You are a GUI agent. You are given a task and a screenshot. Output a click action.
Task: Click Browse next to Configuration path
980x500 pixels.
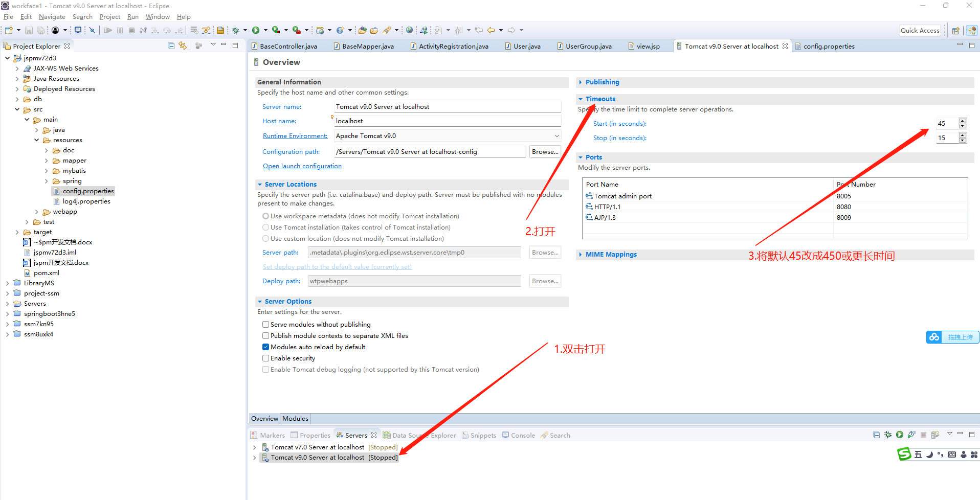click(545, 152)
